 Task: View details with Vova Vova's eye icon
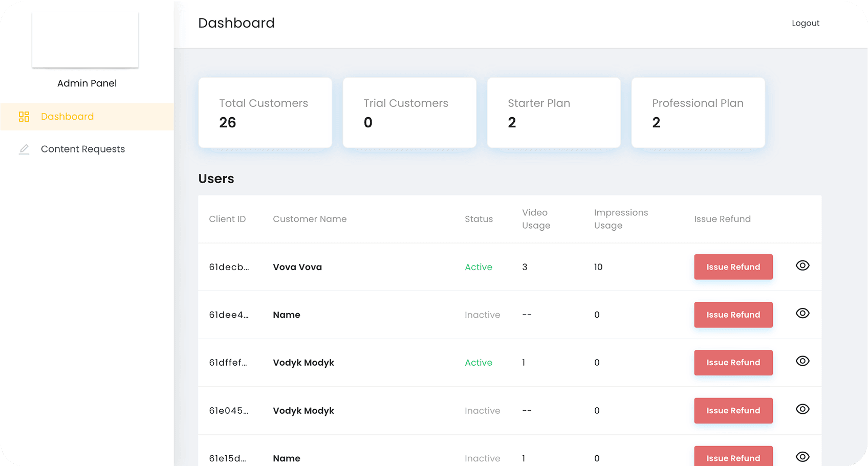coord(802,265)
